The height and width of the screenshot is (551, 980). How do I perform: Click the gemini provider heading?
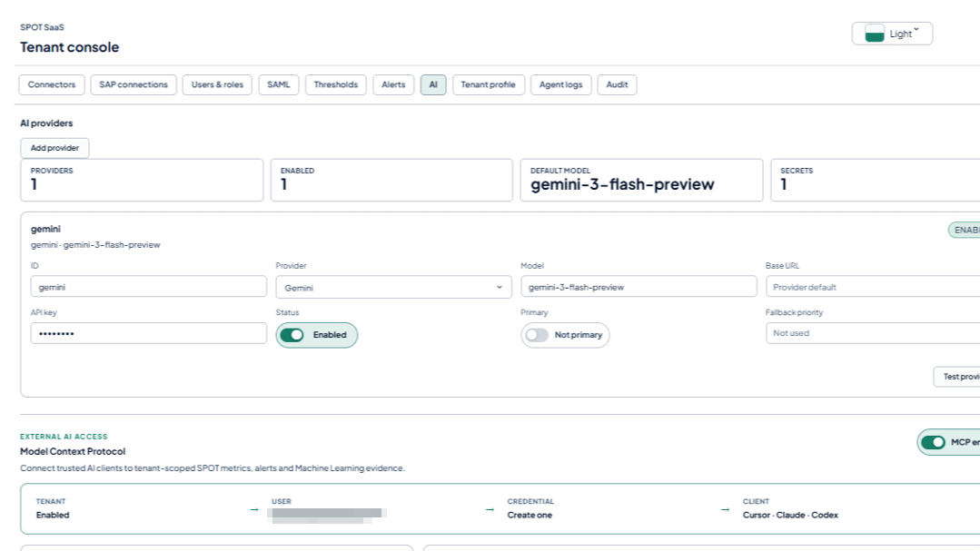[45, 230]
